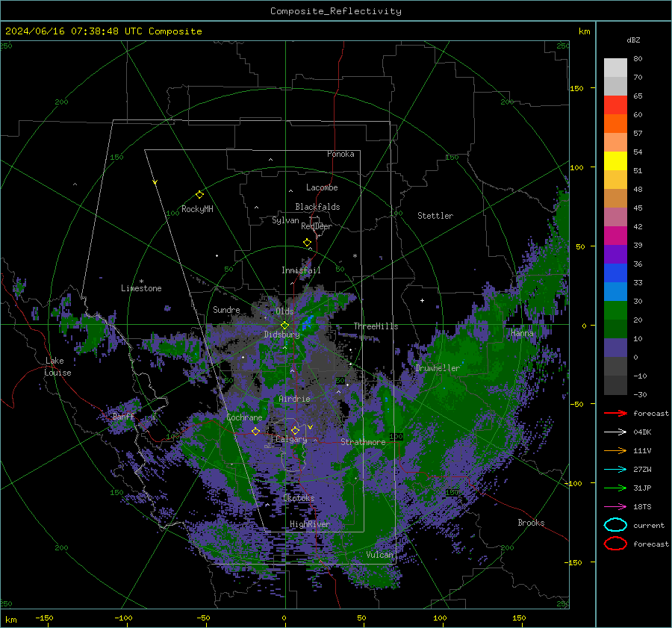
Task: Click the Composite_Reflectivity title
Action: pos(336,11)
